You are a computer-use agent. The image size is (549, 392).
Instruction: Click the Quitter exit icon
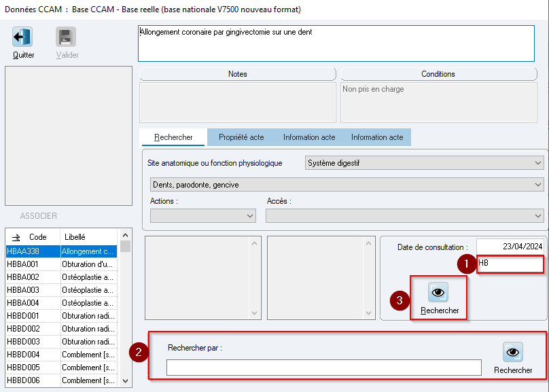pos(22,37)
